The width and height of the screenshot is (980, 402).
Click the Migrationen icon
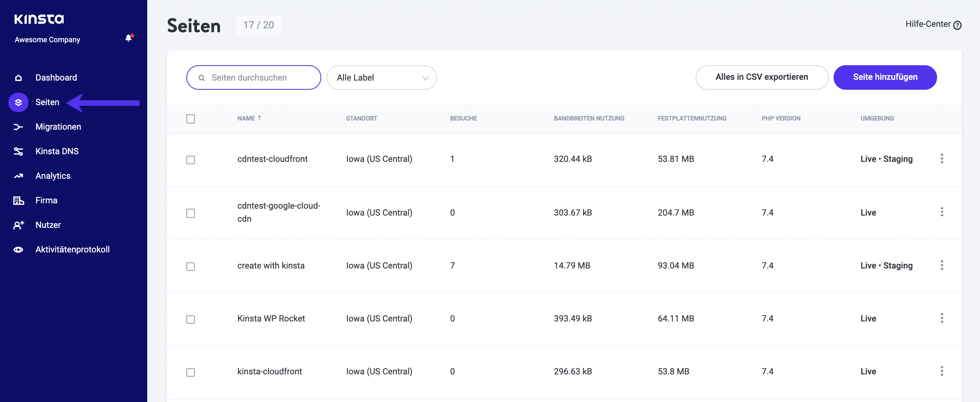(18, 127)
